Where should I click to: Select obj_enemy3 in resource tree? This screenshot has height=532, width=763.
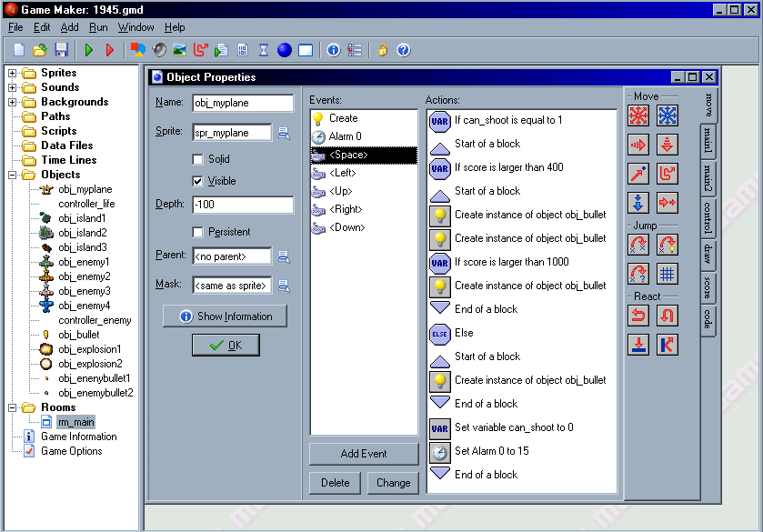(x=85, y=291)
